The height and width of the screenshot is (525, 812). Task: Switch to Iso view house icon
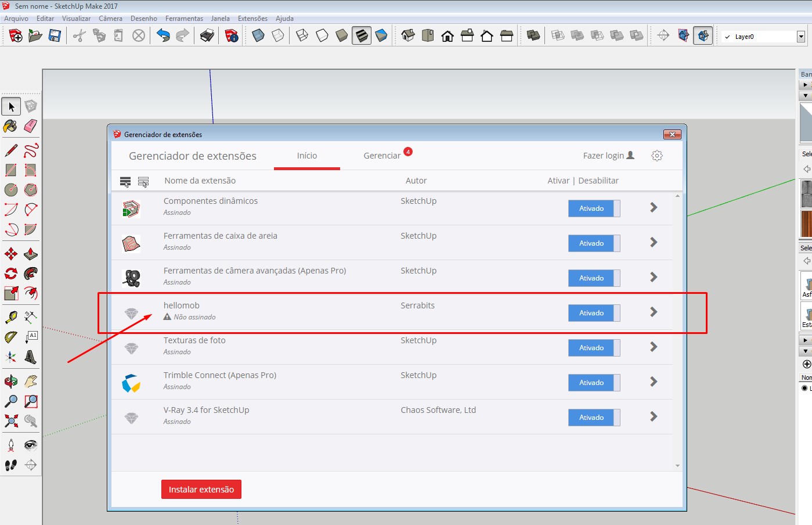pos(408,36)
